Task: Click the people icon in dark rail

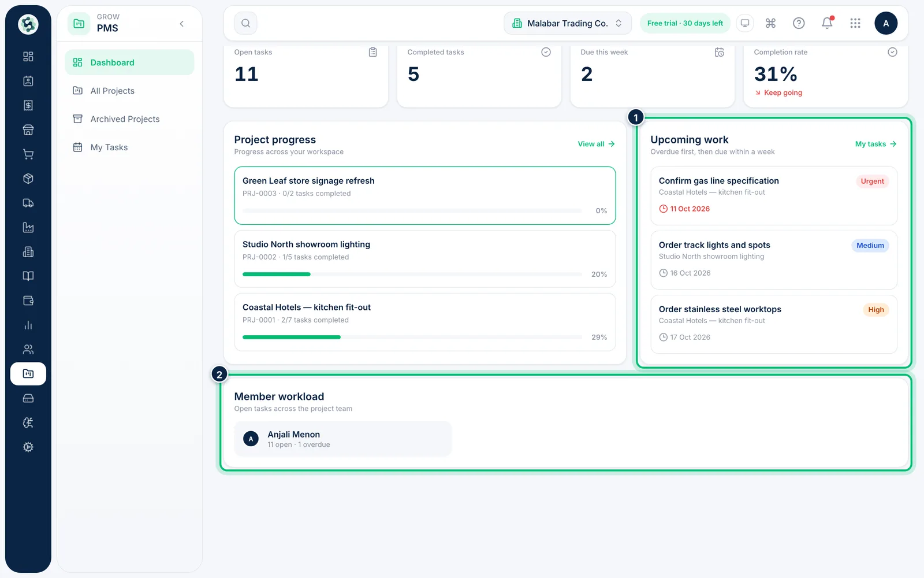Action: pos(28,349)
